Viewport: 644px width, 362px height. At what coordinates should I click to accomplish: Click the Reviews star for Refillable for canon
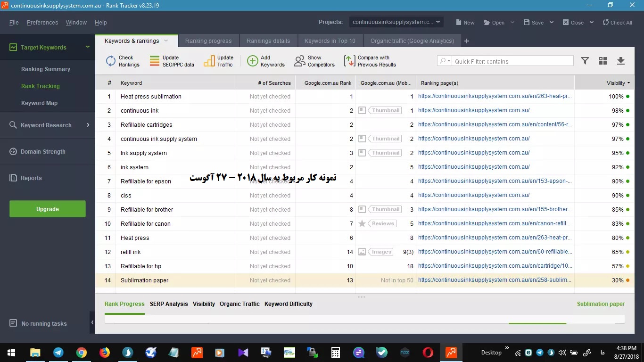click(x=362, y=223)
